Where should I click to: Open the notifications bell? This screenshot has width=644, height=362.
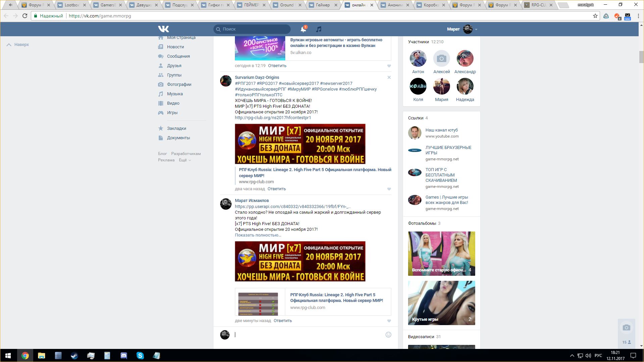click(x=303, y=29)
